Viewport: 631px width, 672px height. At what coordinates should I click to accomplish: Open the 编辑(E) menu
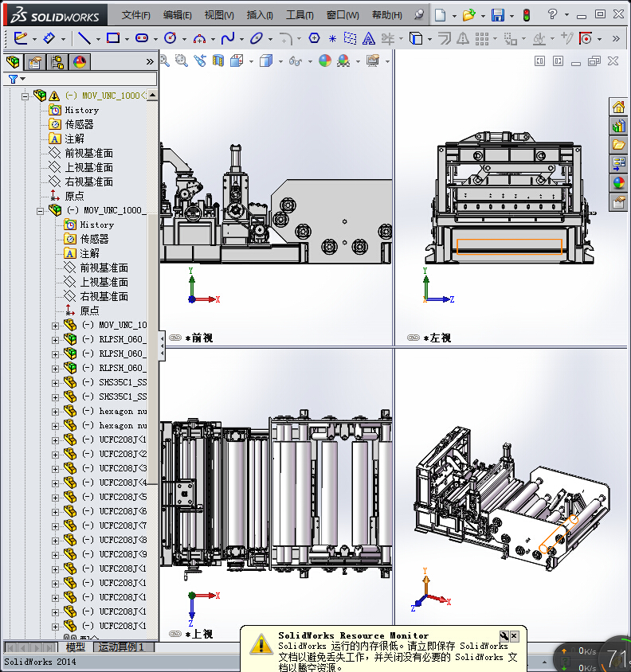point(177,15)
